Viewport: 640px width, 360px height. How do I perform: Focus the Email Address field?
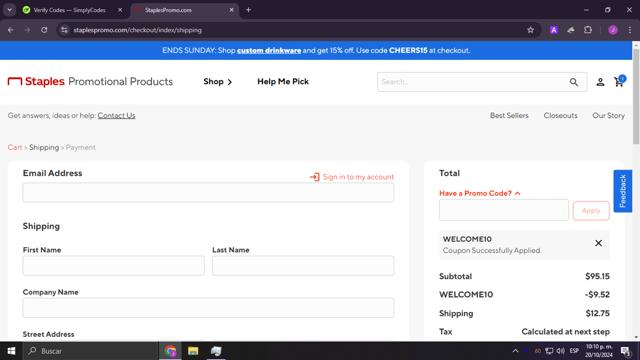[208, 192]
